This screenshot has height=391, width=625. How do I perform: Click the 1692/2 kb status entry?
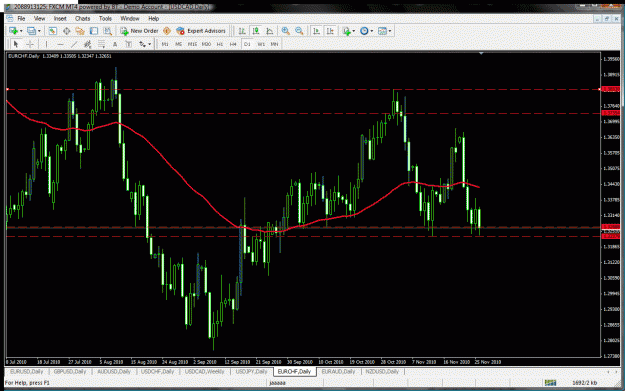coord(584,383)
